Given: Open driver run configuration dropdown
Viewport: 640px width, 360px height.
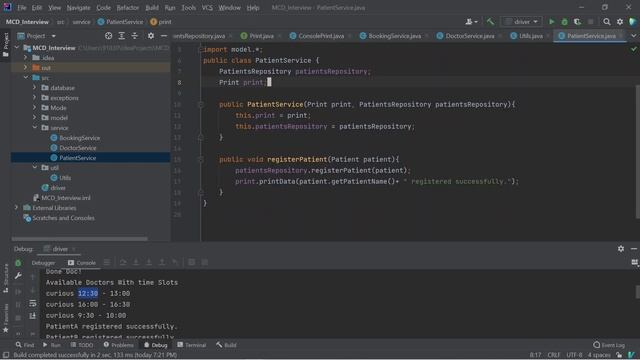Looking at the screenshot, I should point(522,22).
